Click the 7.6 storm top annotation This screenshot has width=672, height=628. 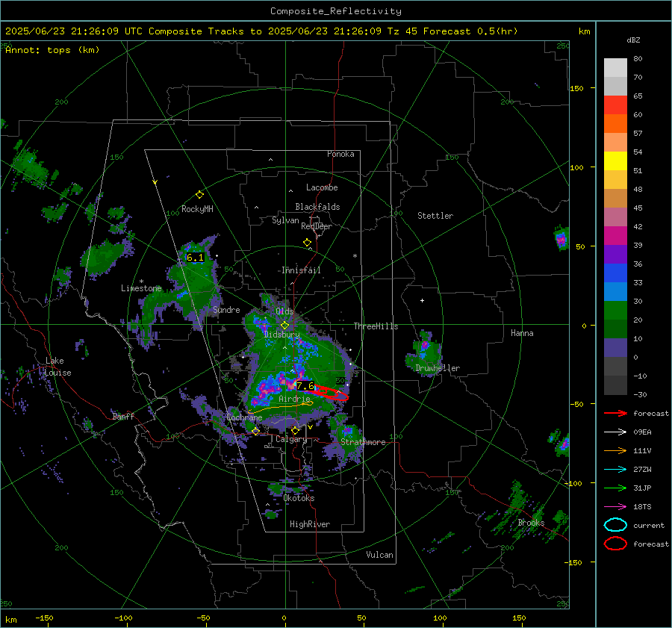coord(305,386)
